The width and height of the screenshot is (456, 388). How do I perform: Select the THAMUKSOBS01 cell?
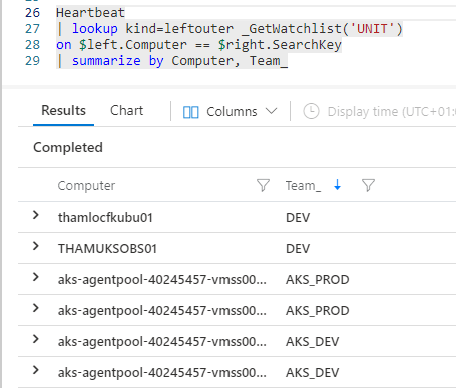[x=107, y=249]
